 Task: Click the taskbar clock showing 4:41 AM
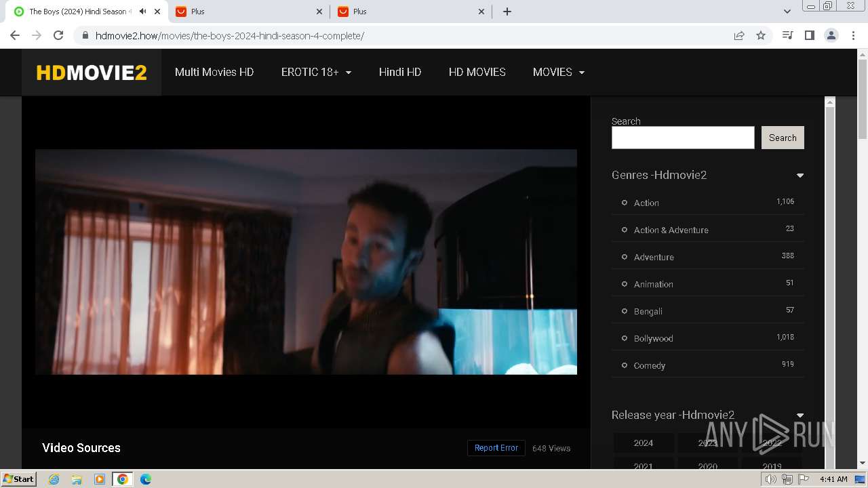tap(833, 479)
